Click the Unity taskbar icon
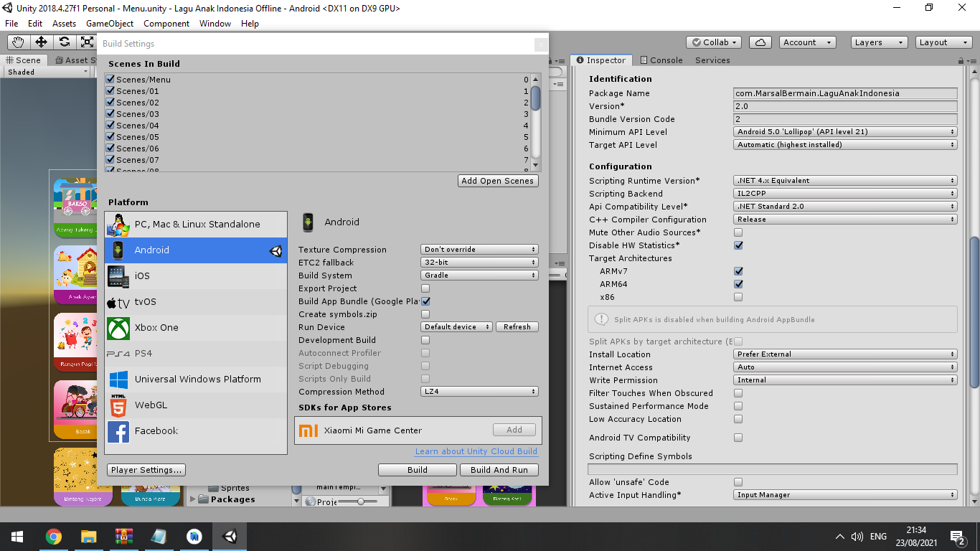This screenshot has width=980, height=551. pyautogui.click(x=230, y=537)
